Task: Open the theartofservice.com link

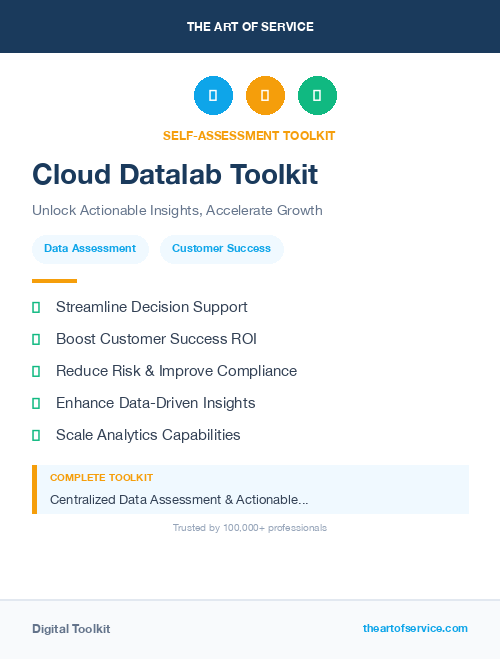Action: (x=415, y=628)
